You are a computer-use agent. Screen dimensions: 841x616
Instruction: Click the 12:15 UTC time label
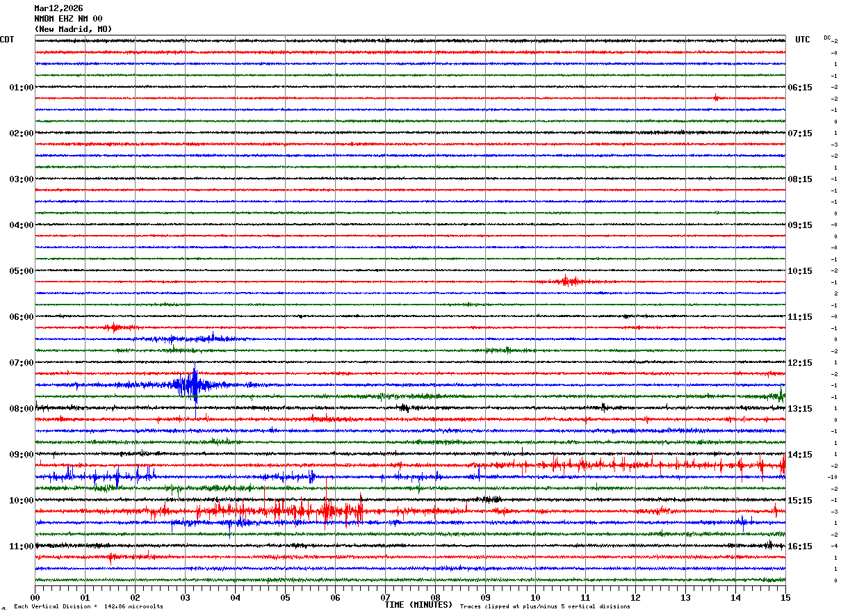pyautogui.click(x=800, y=363)
